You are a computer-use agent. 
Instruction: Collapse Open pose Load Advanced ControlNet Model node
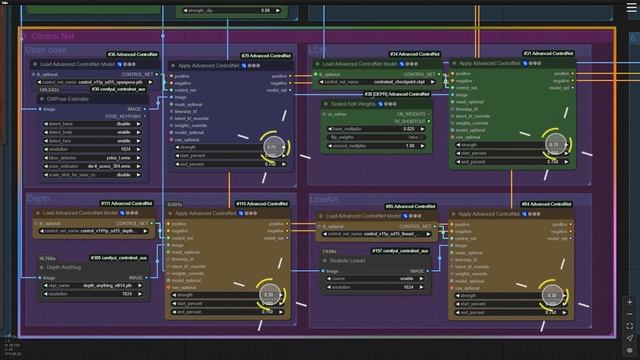pos(35,64)
